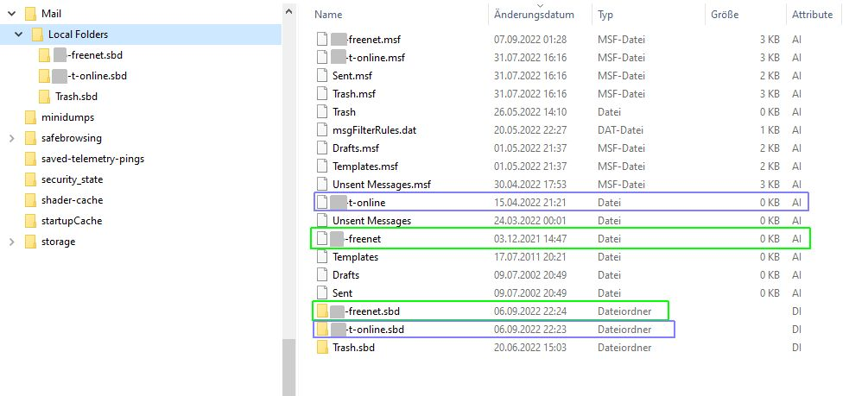Click the navigation pane vertical scrollbar

tap(289, 173)
